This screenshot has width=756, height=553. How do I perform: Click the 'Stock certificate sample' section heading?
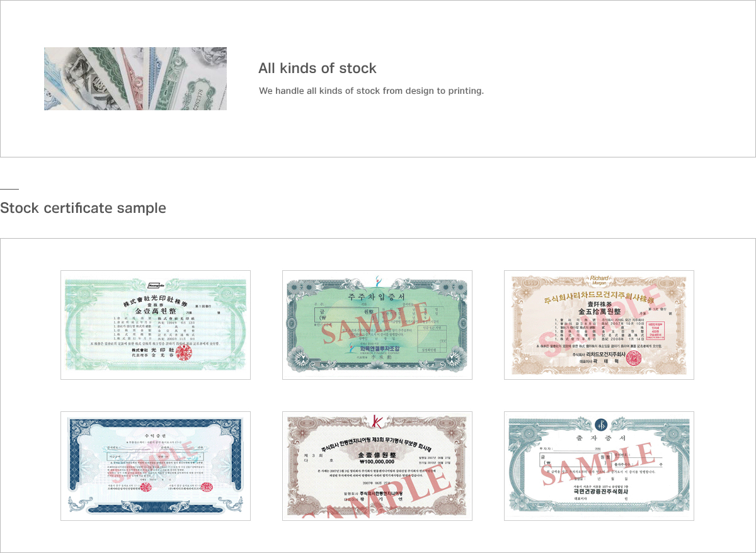pyautogui.click(x=83, y=208)
